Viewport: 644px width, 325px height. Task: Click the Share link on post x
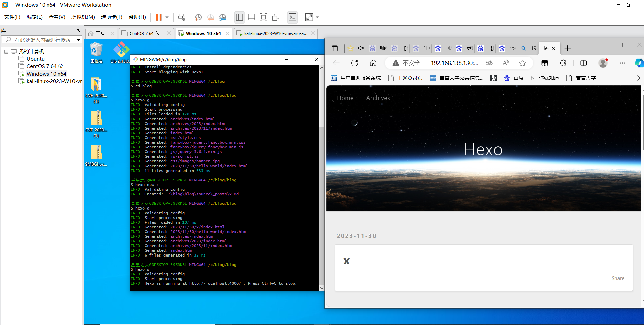(x=618, y=278)
